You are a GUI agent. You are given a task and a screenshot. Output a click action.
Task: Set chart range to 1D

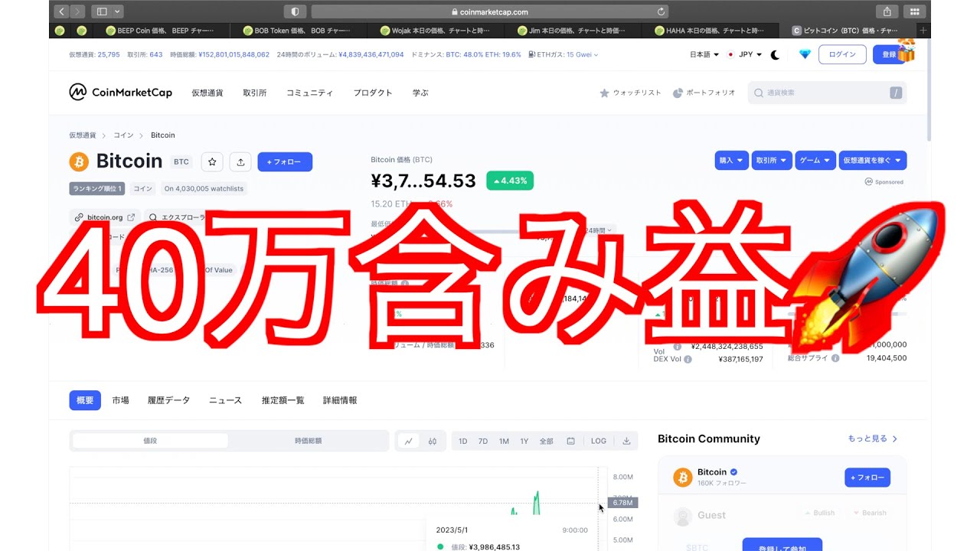point(463,442)
